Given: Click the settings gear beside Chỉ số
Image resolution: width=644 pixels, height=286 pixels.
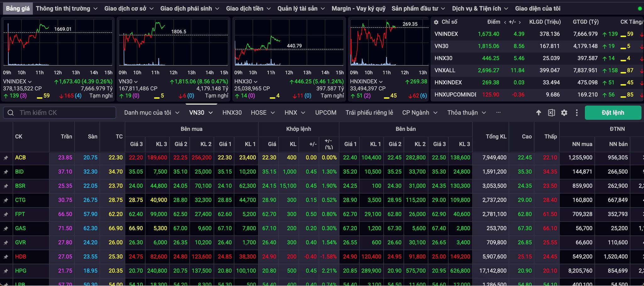Looking at the screenshot, I should click(436, 22).
